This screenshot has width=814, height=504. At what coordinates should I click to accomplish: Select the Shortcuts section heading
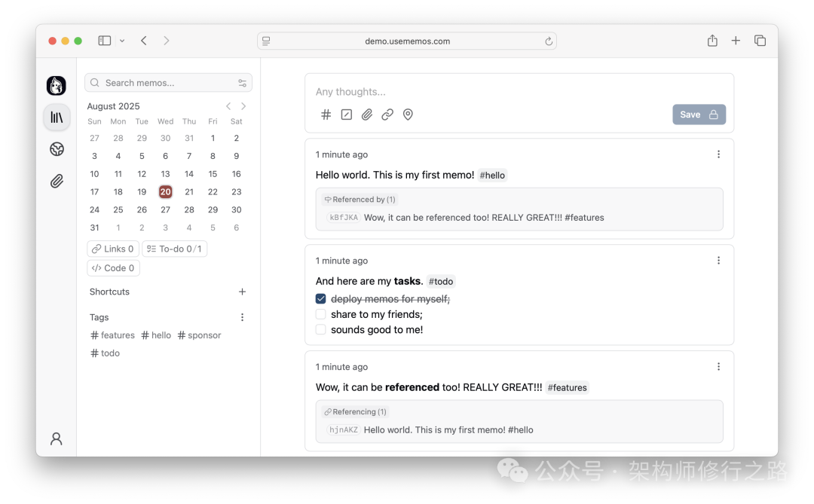point(109,292)
